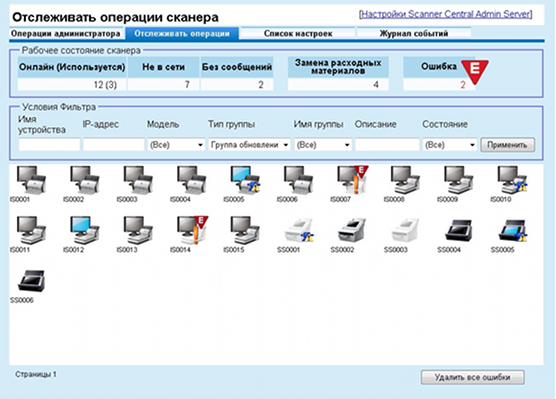
Task: Click the Замена расходных материалов value 4
Action: 376,85
